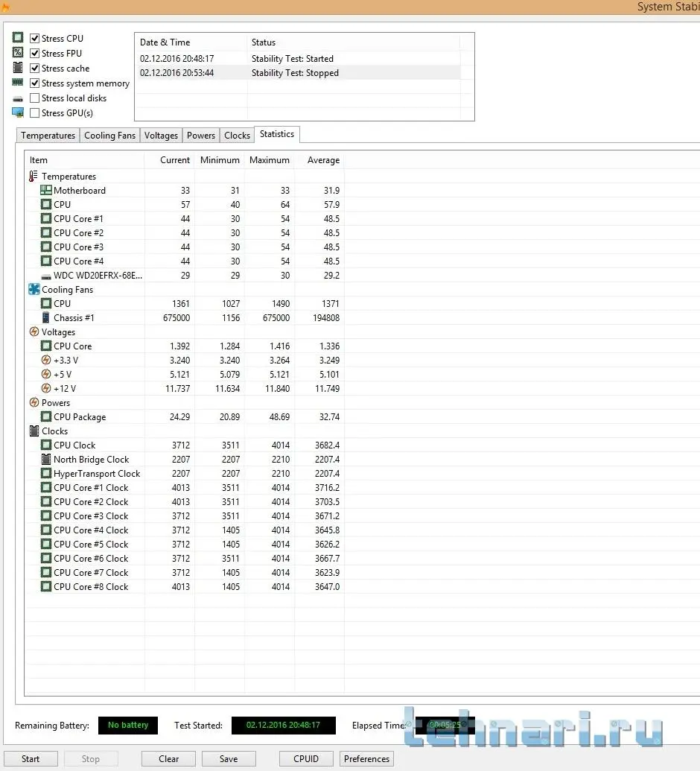
Task: Click the CPU Core #8 Clock icon
Action: 45,586
